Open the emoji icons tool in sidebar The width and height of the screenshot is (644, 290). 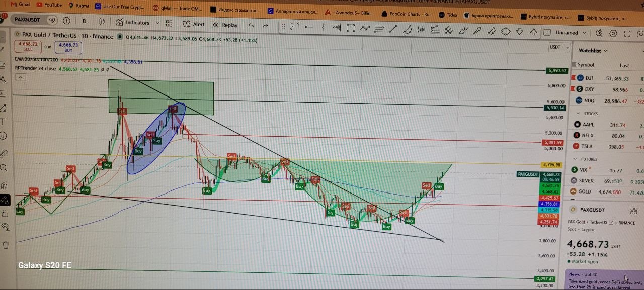coord(4,136)
